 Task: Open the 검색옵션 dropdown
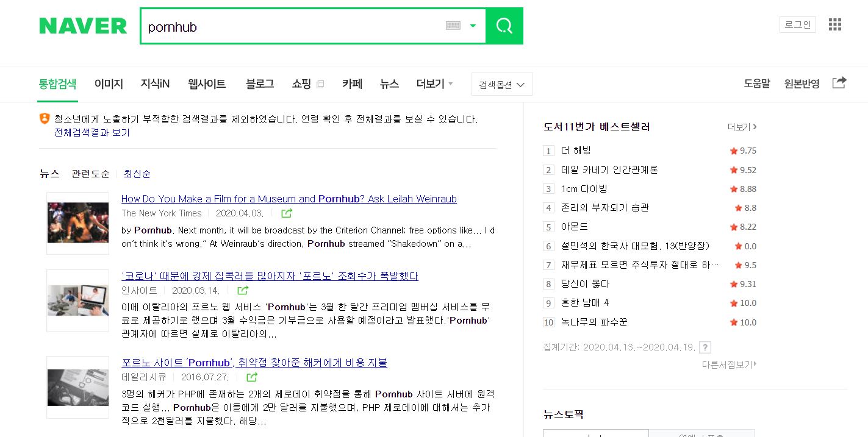(x=502, y=85)
